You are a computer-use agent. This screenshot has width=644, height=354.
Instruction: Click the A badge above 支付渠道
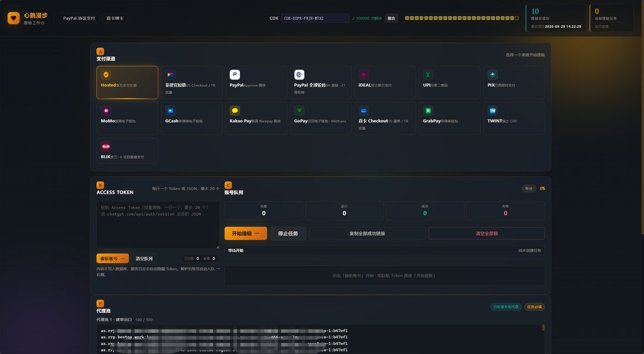(x=100, y=51)
